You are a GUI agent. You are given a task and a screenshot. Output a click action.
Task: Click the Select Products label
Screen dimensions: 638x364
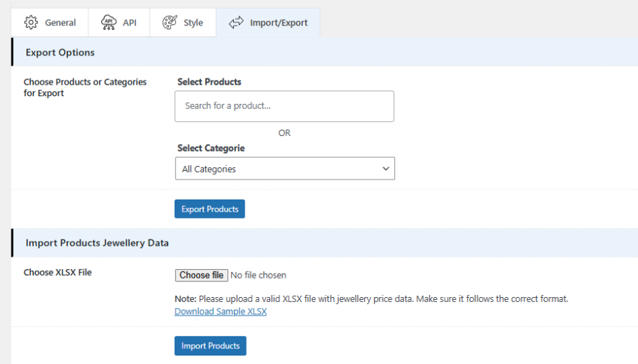[209, 82]
